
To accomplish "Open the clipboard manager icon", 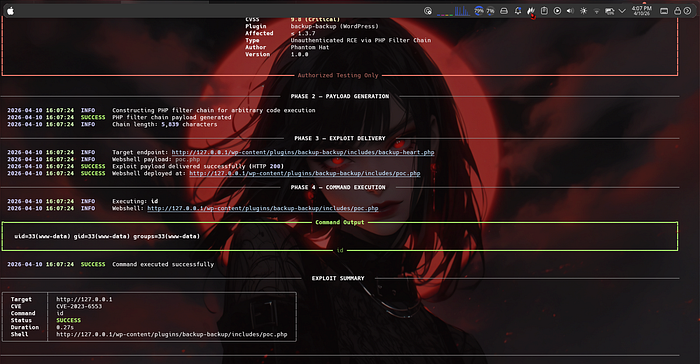I will point(544,11).
